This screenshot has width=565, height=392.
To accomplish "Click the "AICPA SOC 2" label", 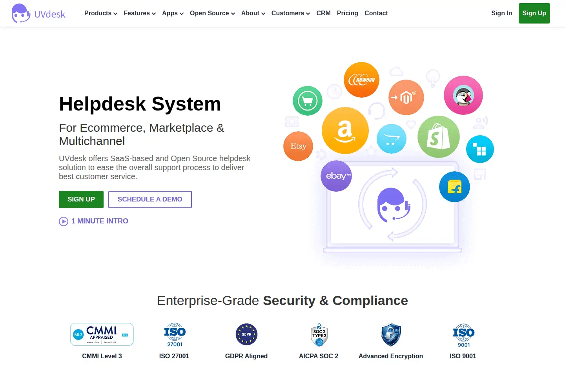I will tap(319, 356).
